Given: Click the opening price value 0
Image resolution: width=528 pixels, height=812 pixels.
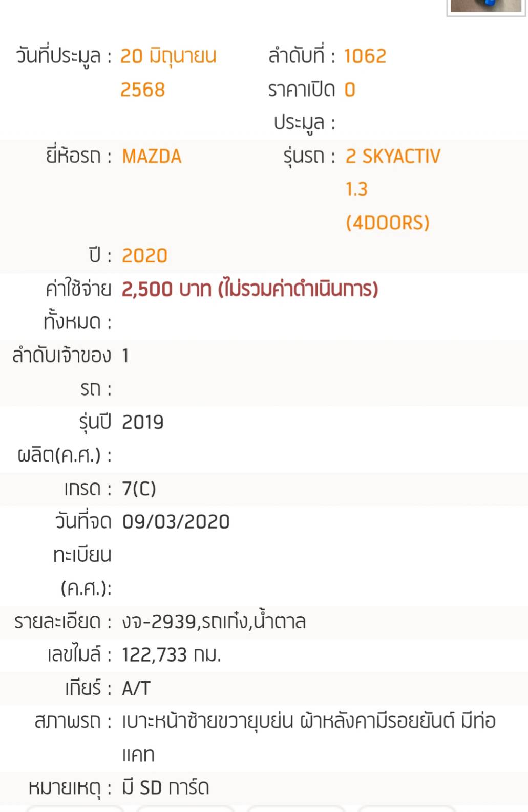Looking at the screenshot, I should pos(350,90).
